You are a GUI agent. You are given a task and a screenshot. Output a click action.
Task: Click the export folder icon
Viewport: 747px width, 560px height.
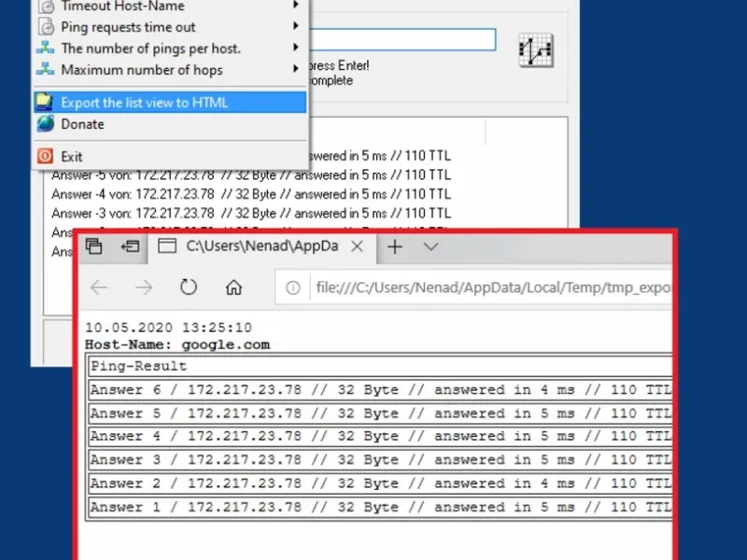click(x=44, y=103)
